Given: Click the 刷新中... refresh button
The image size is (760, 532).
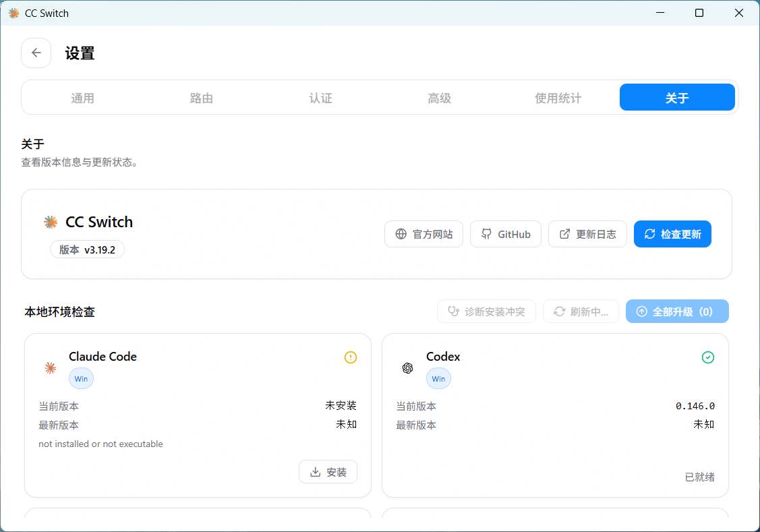Looking at the screenshot, I should 581,312.
